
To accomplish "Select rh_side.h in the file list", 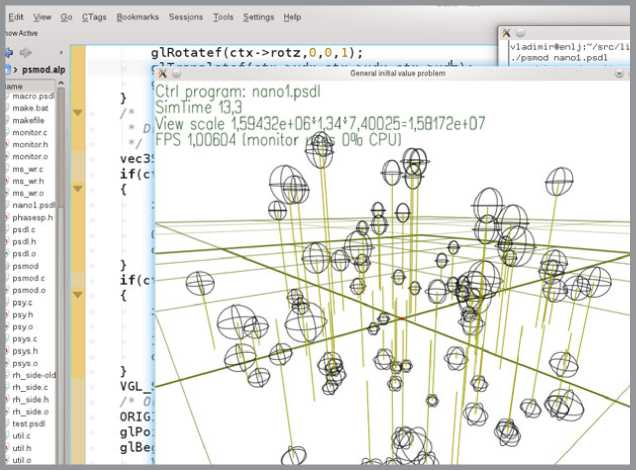I will point(30,399).
